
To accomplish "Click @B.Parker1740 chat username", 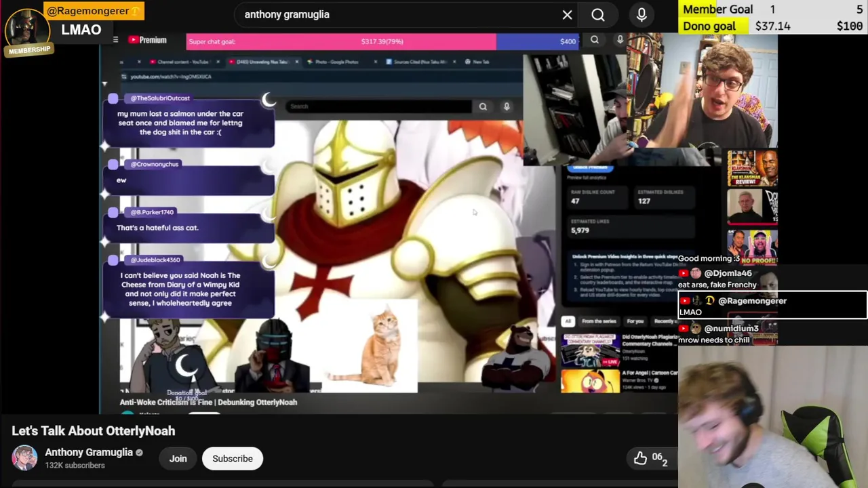I will pyautogui.click(x=152, y=212).
